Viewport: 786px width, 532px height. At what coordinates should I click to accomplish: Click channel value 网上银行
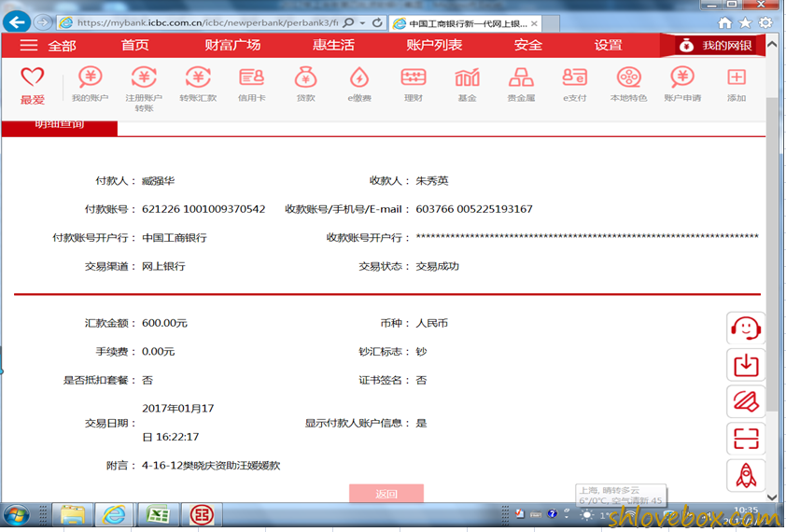click(163, 266)
